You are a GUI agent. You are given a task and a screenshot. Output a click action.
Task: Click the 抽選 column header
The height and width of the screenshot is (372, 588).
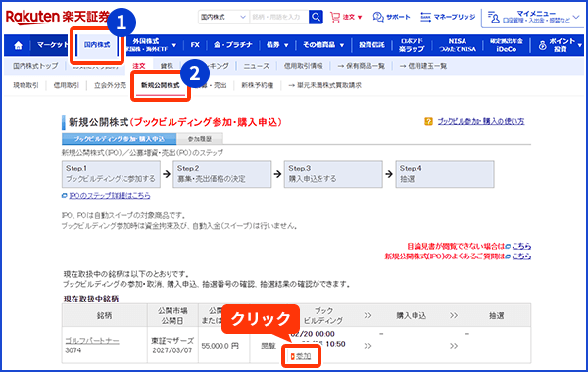click(x=497, y=316)
